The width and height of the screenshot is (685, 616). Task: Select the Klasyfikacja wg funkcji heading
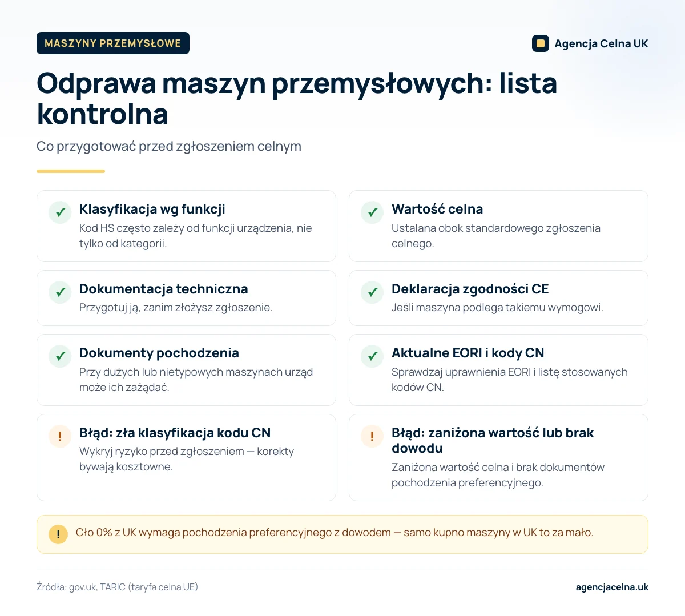coord(152,209)
